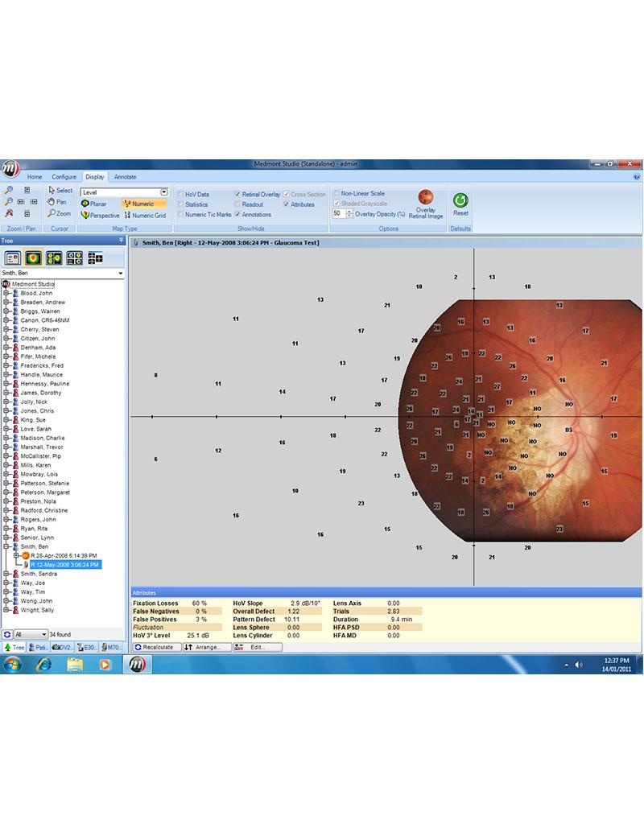644x824 pixels.
Task: Switch to the Configure ribbon tab
Action: [x=64, y=177]
